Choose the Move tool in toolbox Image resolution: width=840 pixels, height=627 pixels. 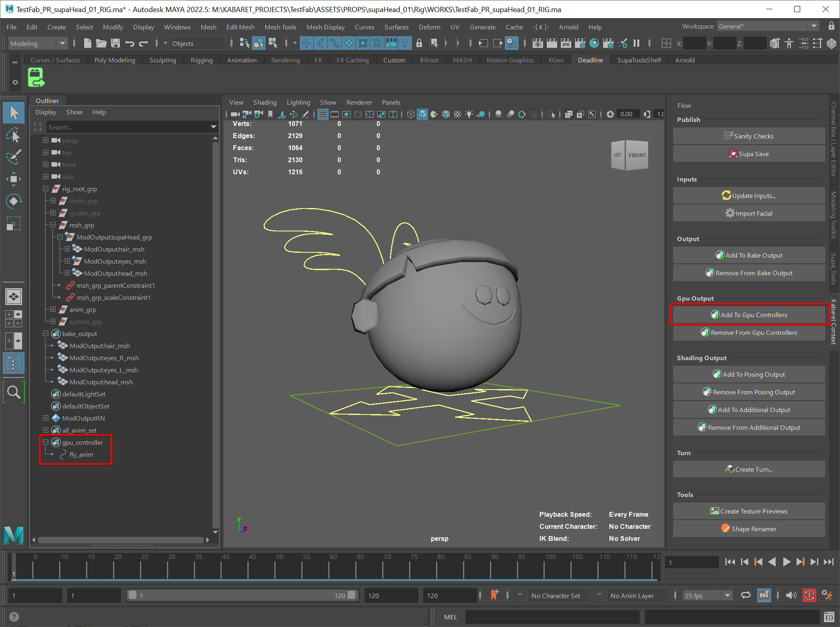[14, 179]
